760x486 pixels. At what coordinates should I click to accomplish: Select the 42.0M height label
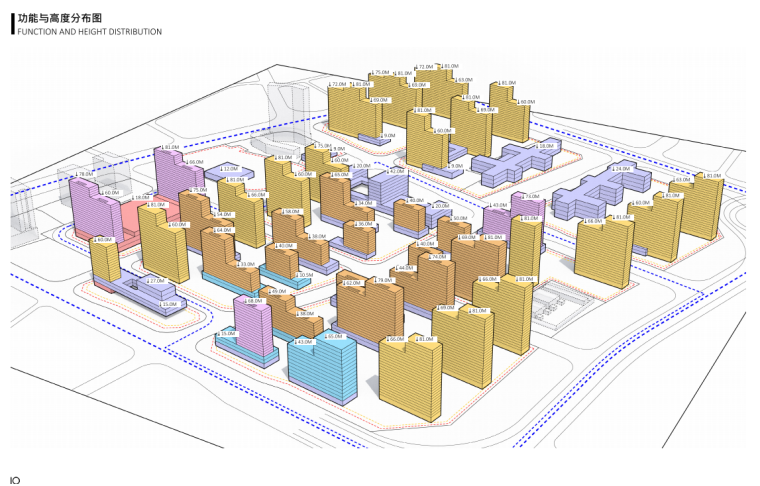click(x=396, y=171)
